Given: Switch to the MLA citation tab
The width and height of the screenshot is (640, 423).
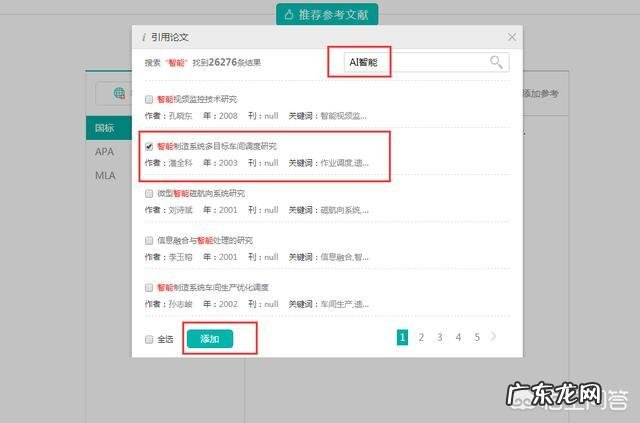Looking at the screenshot, I should pyautogui.click(x=105, y=175).
